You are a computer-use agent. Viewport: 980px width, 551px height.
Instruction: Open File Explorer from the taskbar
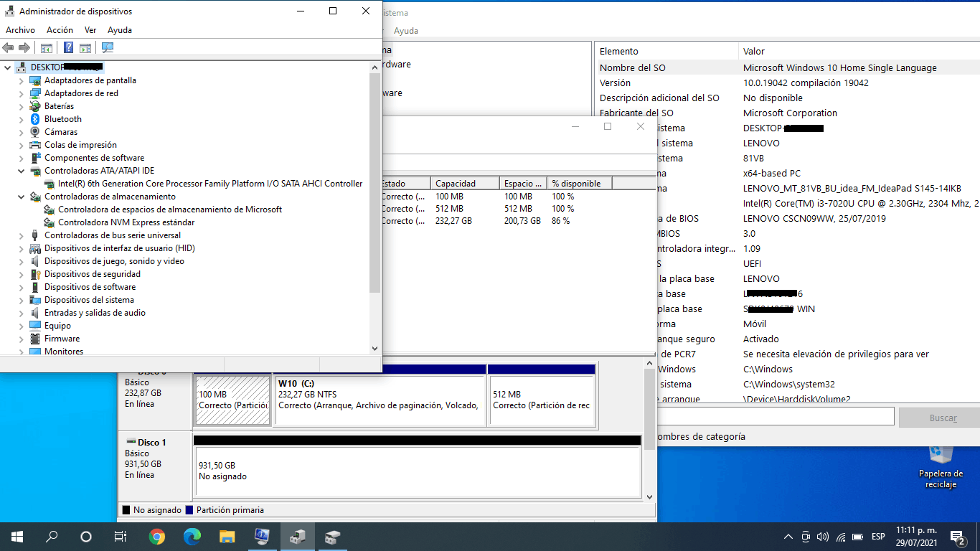(227, 536)
